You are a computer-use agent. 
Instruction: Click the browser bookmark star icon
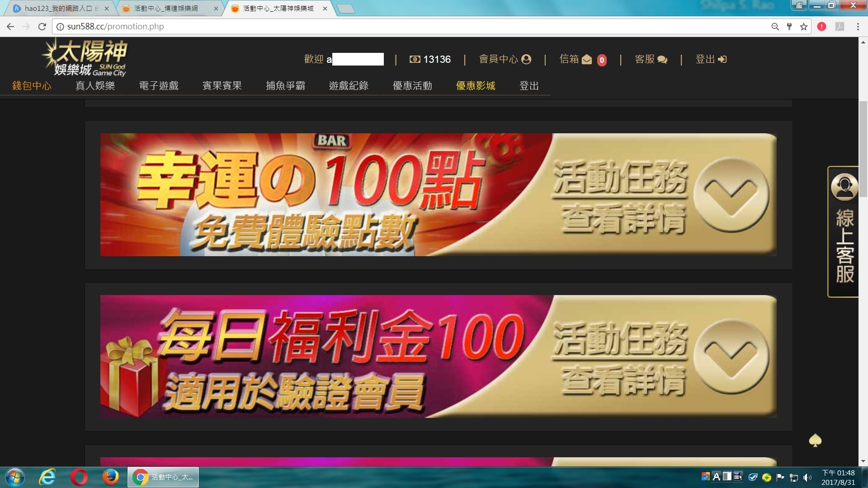coord(803,27)
